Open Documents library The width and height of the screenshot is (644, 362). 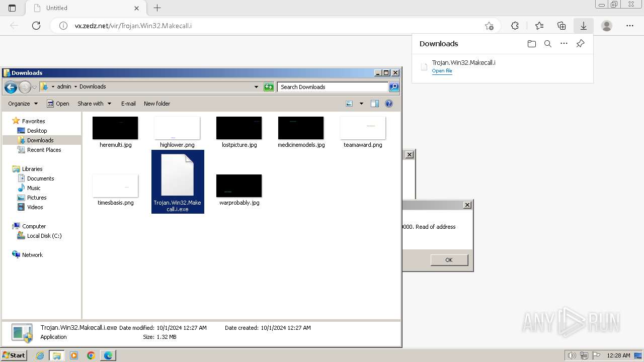[x=40, y=178]
